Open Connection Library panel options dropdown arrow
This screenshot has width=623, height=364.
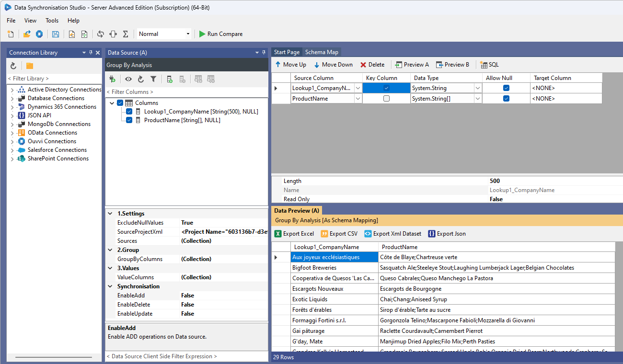84,53
